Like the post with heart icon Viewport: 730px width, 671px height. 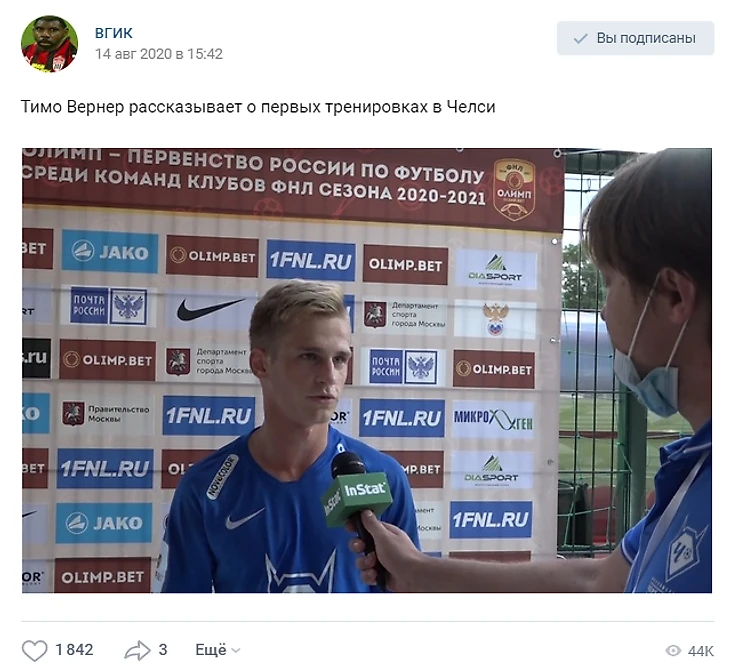34,650
